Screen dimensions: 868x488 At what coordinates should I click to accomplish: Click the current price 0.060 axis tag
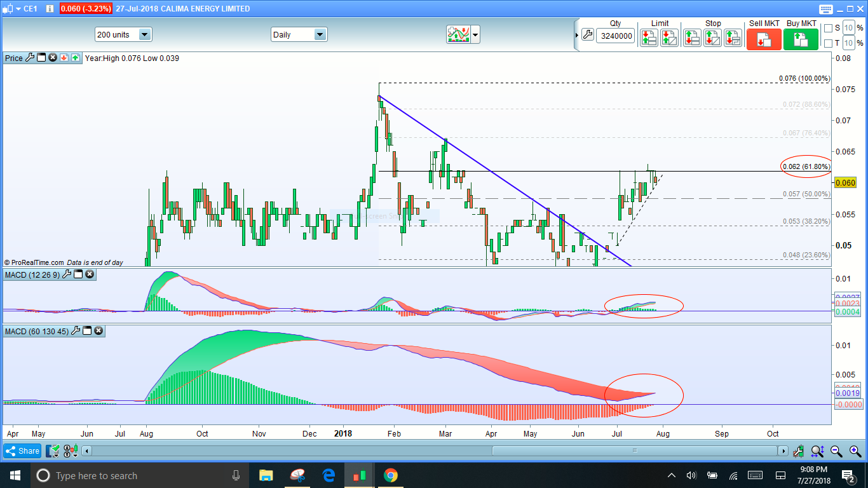(845, 182)
